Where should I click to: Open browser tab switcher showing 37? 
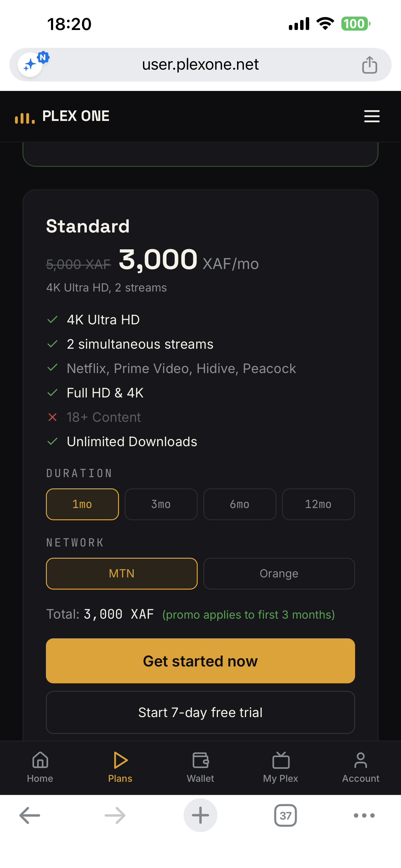[x=285, y=816]
